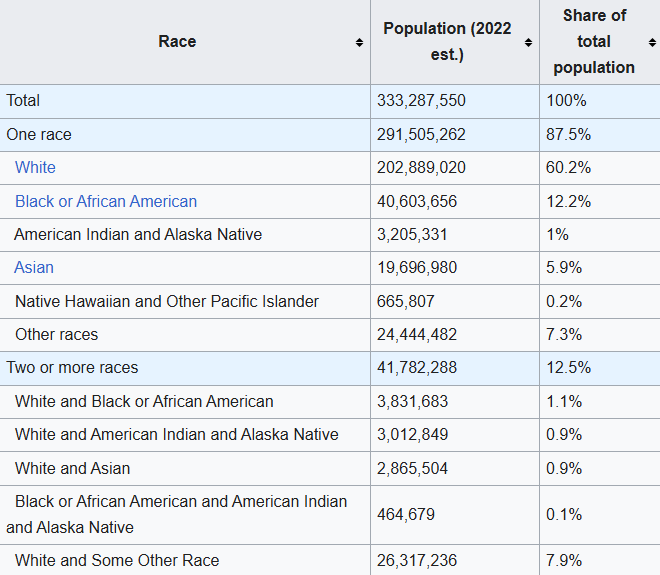660x575 pixels.
Task: Open the White link
Action: pyautogui.click(x=35, y=168)
